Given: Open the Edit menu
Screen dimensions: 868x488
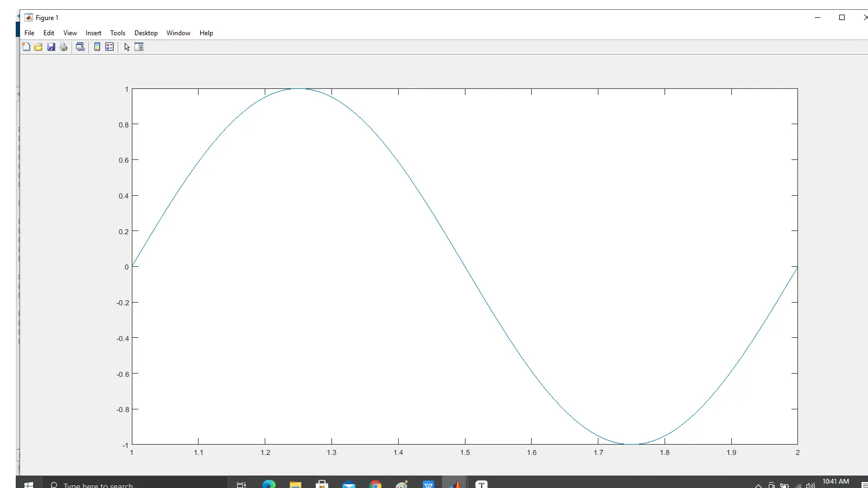Looking at the screenshot, I should click(49, 33).
